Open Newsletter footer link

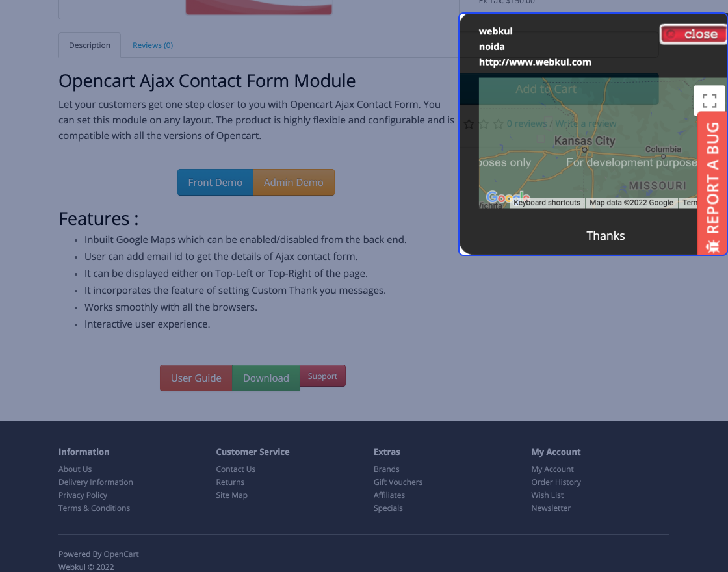pyautogui.click(x=551, y=508)
